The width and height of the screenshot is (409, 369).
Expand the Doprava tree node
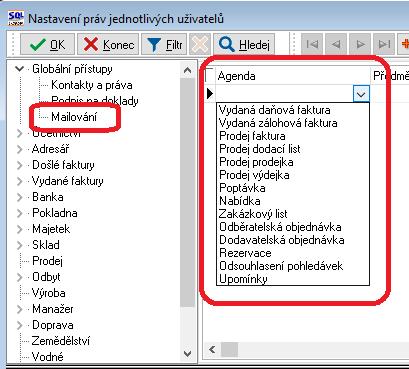pyautogui.click(x=20, y=325)
